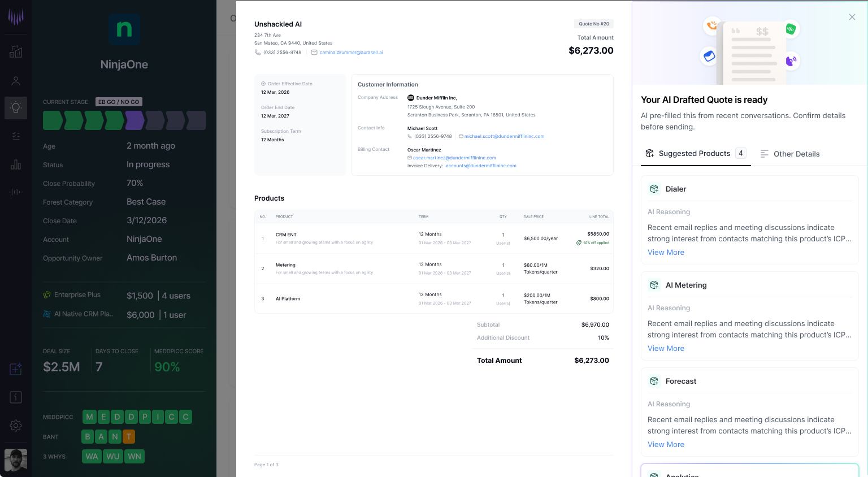
Task: Click the Order Effective Date icon
Action: [x=263, y=84]
